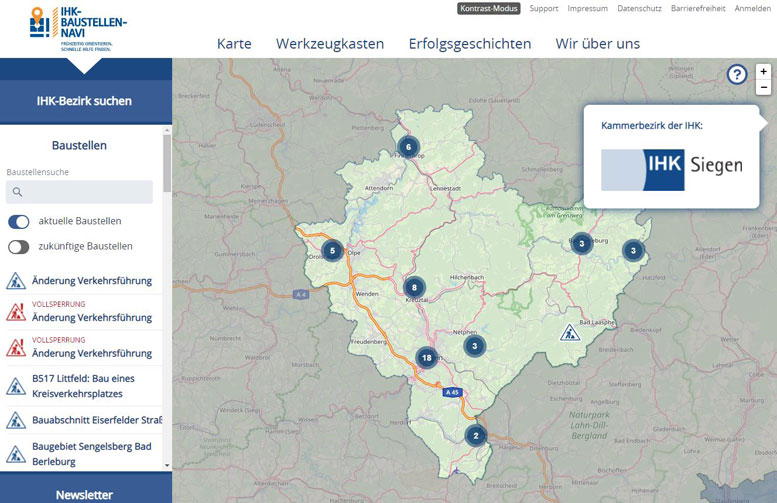Open the cluster marker showing 5 sites
The image size is (777, 503).
(x=333, y=251)
